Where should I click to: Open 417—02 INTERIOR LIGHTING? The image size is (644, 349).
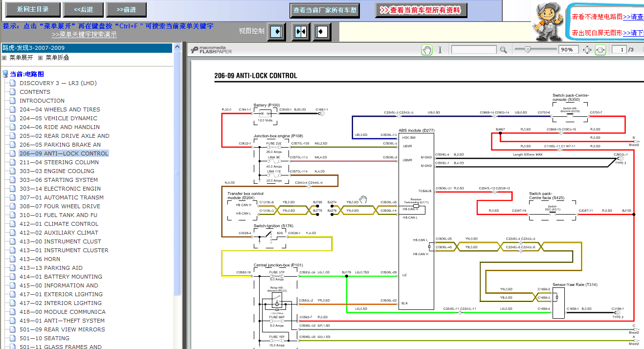tap(61, 303)
